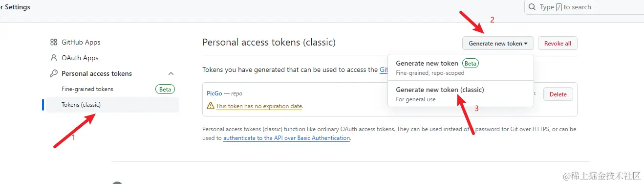Collapse the Personal access tokens section chevron

[x=171, y=73]
